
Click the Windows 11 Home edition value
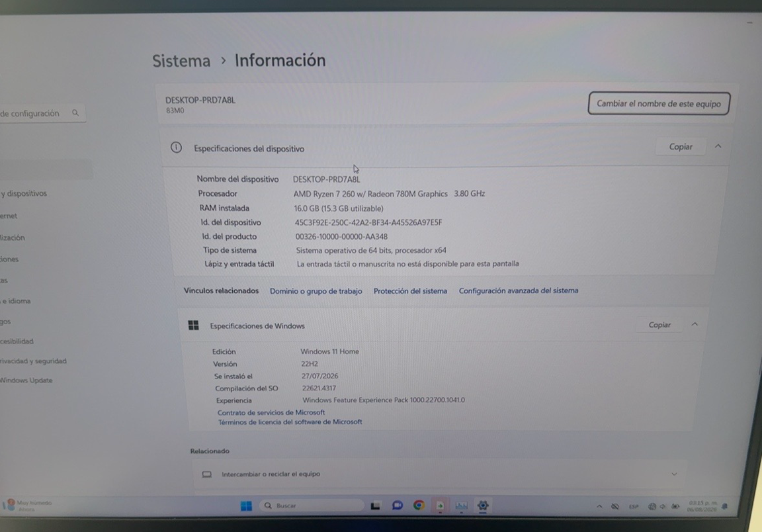coord(329,351)
